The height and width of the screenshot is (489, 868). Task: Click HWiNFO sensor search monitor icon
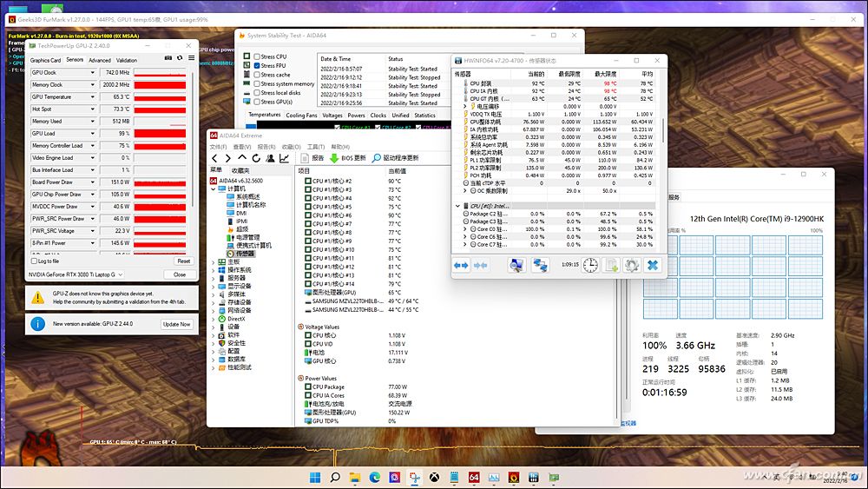[x=516, y=265]
